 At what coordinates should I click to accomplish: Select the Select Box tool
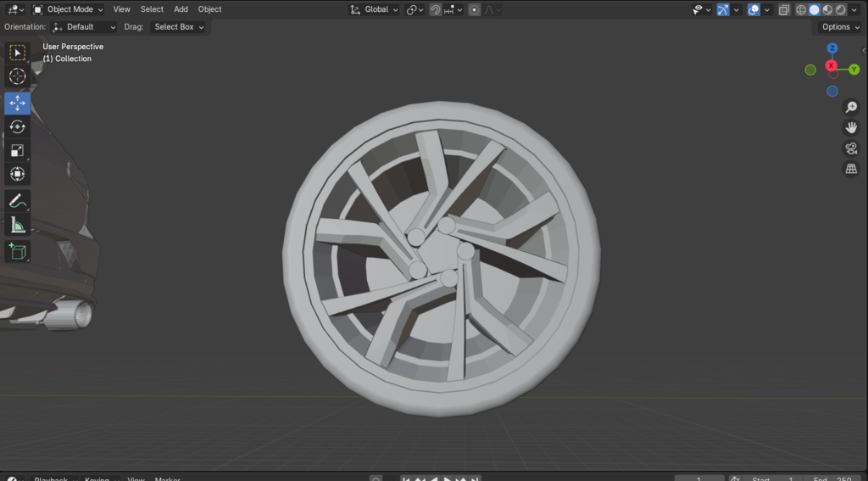pos(17,53)
